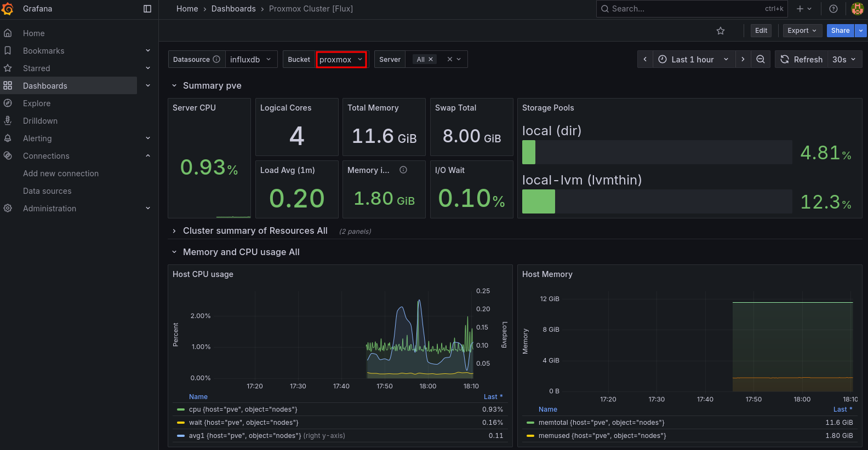The height and width of the screenshot is (450, 868).
Task: Open Explore in the sidebar
Action: coord(37,103)
